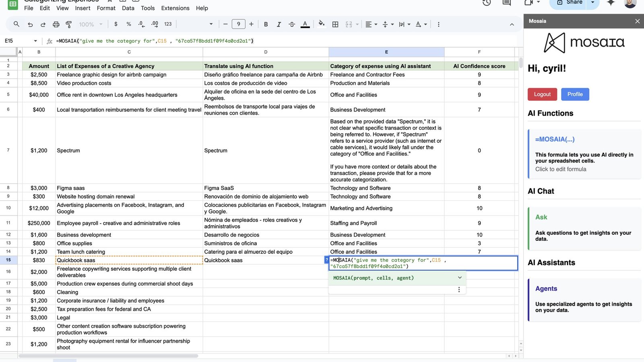The width and height of the screenshot is (644, 362).
Task: Open the Edit menu
Action: [45, 8]
